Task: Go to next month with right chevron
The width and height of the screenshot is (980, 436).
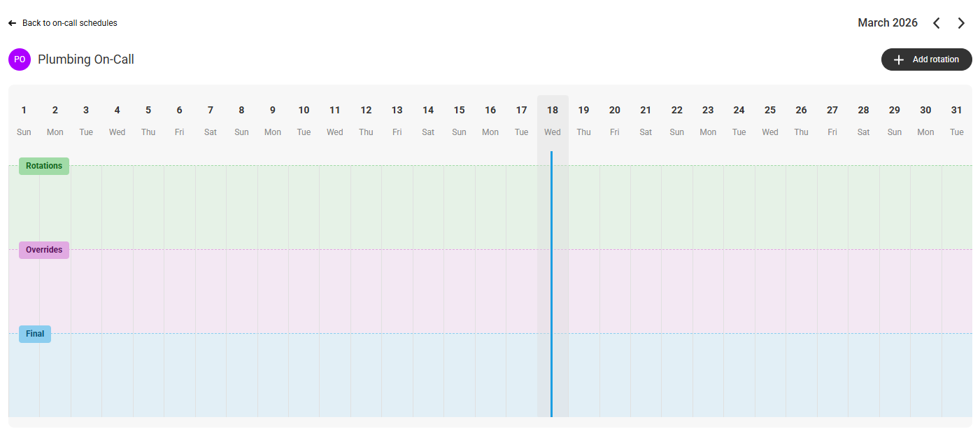Action: tap(961, 23)
